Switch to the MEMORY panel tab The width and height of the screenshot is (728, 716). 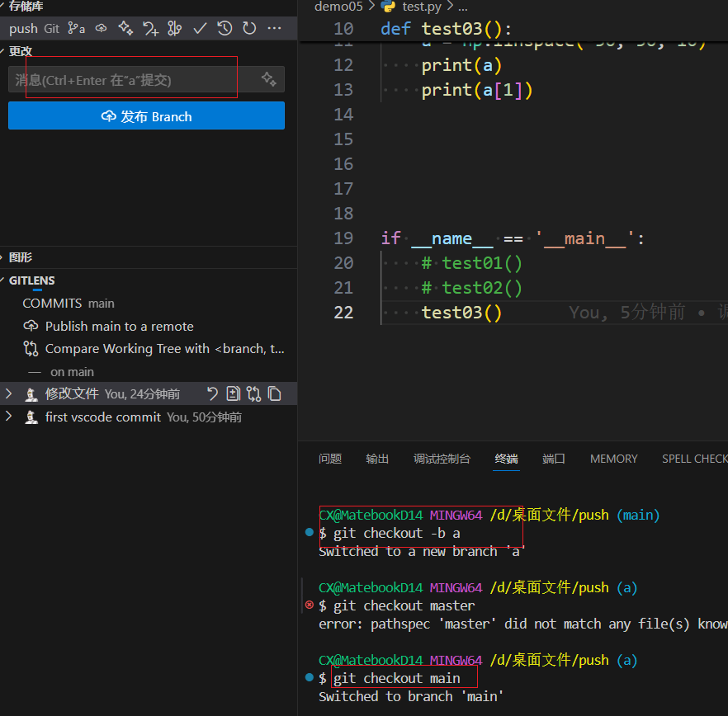[613, 459]
